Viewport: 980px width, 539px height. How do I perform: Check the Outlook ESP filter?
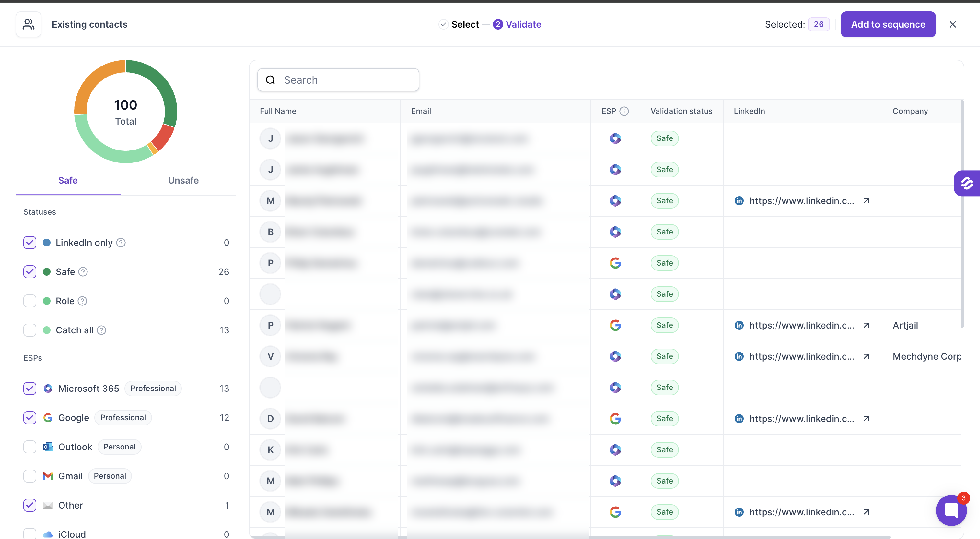30,447
